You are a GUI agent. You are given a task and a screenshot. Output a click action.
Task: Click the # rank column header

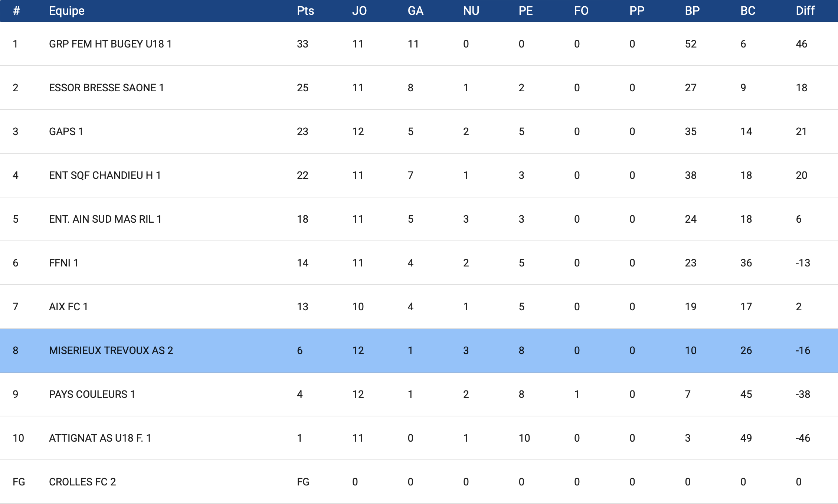tap(16, 11)
